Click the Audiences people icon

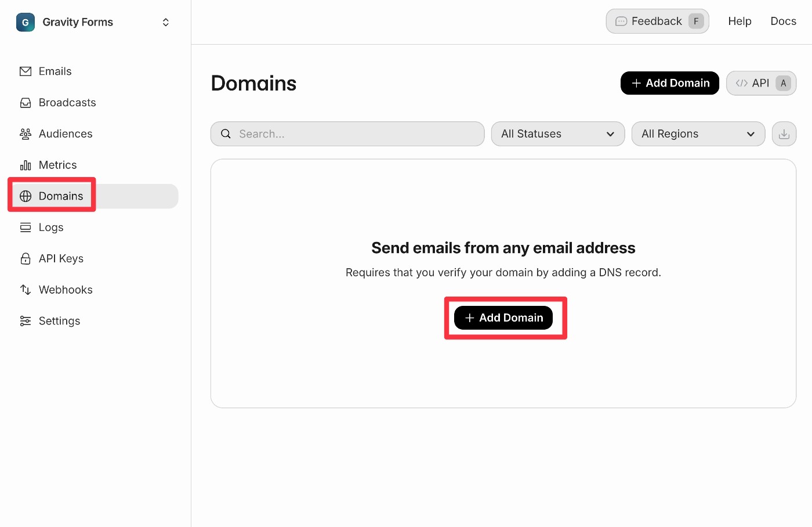click(26, 134)
